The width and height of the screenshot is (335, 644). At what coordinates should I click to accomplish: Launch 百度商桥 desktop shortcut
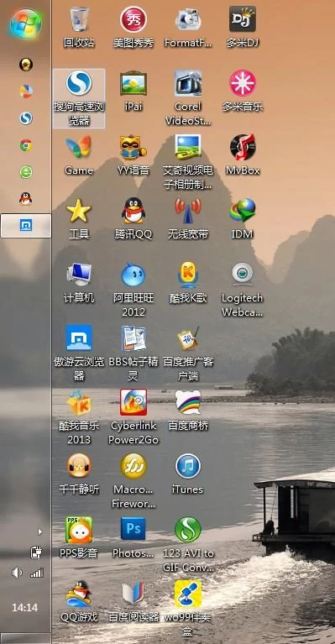coord(188,411)
